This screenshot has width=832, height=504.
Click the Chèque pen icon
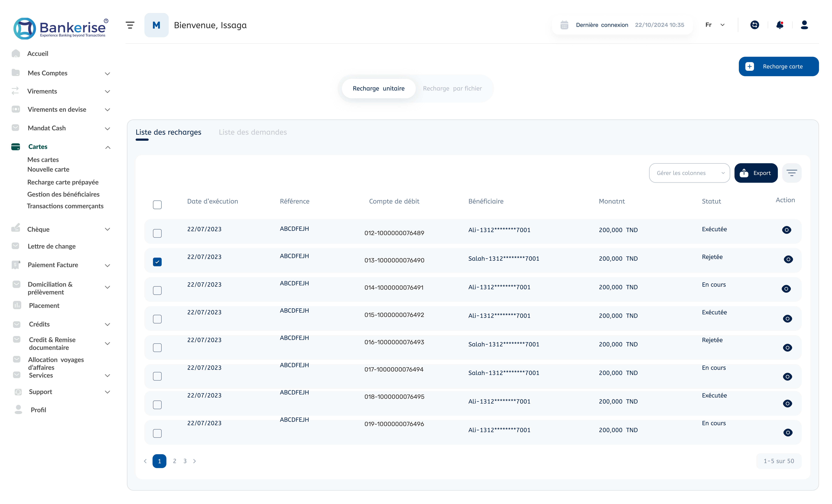coord(16,228)
